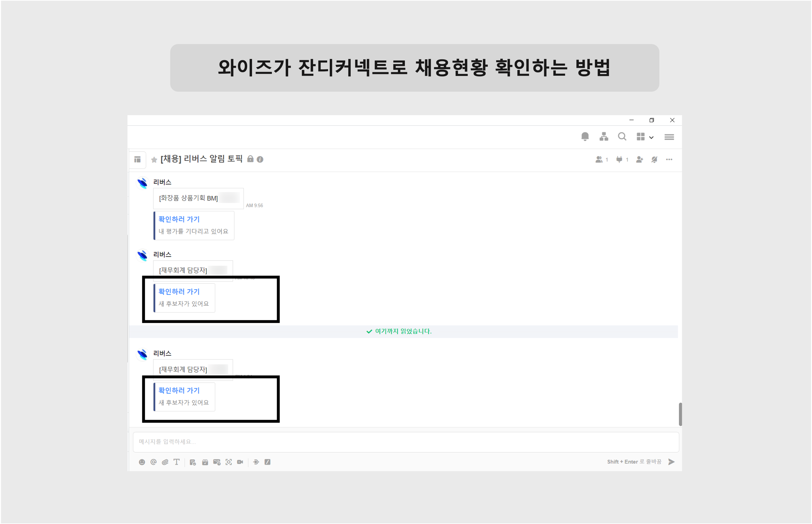Viewport: 812px width, 524px height.
Task: Attach a file with the paperclip icon
Action: (x=165, y=462)
